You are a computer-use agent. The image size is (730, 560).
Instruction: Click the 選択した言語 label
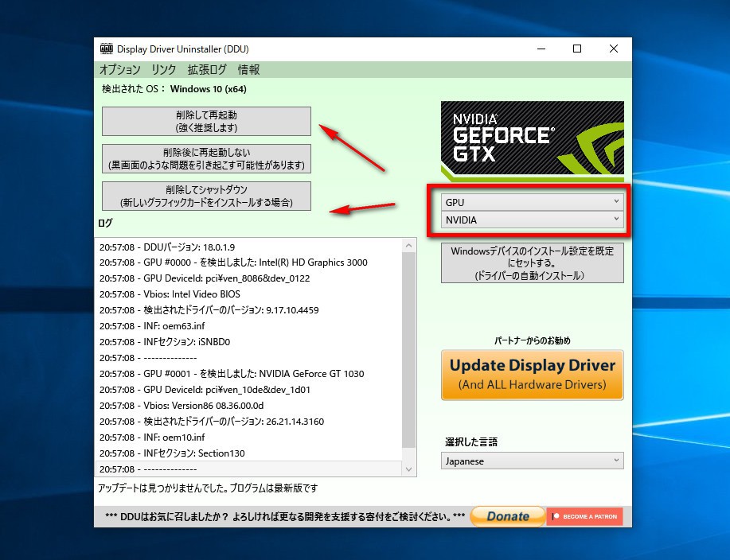point(471,441)
